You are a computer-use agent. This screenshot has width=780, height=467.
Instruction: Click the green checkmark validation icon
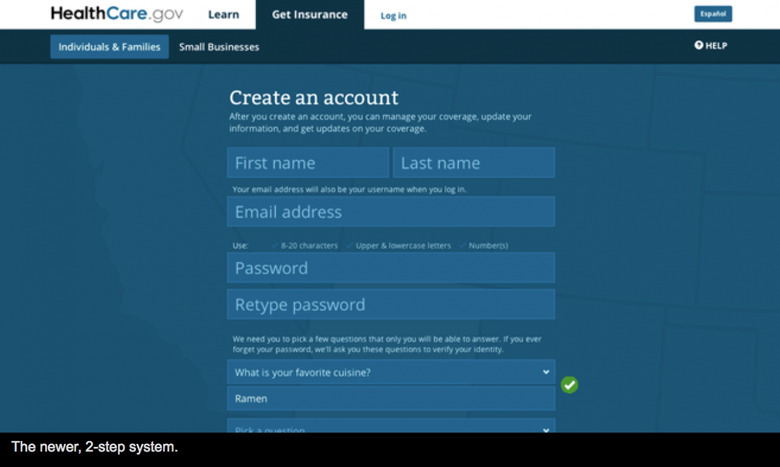569,385
